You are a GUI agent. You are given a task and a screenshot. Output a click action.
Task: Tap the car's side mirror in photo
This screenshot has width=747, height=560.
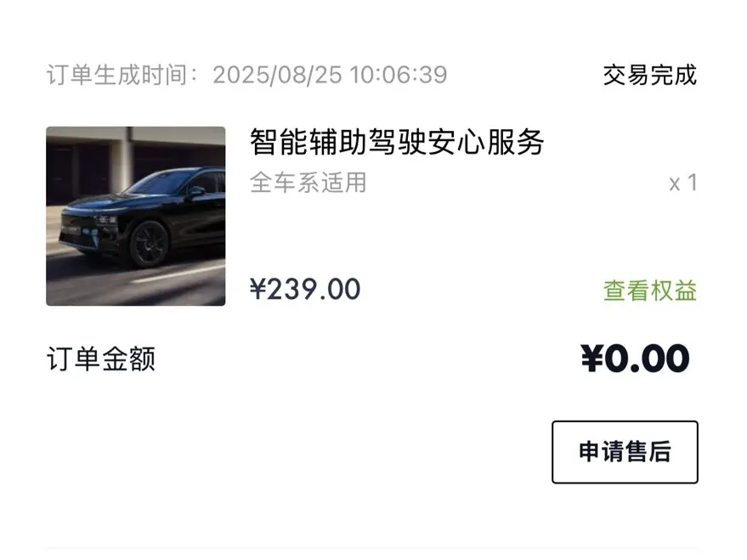pyautogui.click(x=196, y=192)
